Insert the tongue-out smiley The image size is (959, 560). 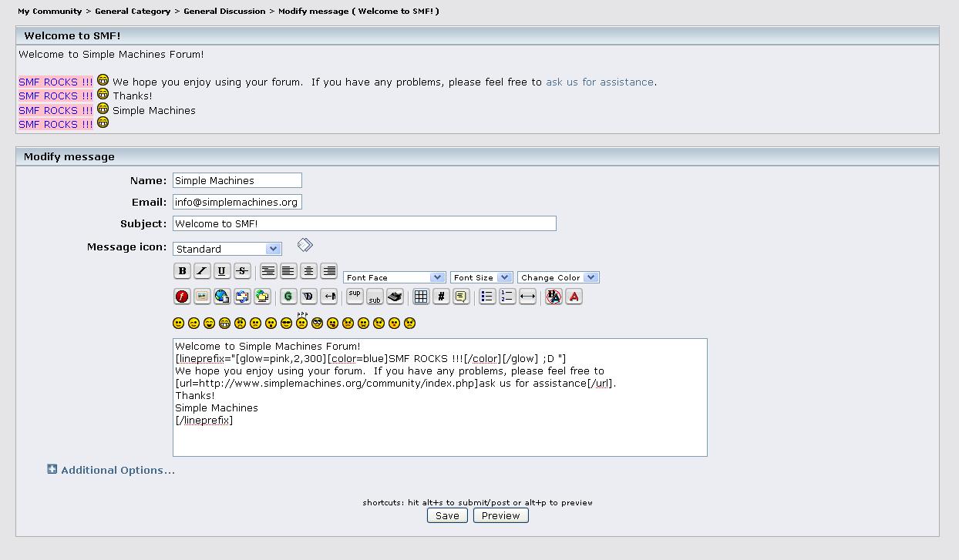[x=332, y=324]
